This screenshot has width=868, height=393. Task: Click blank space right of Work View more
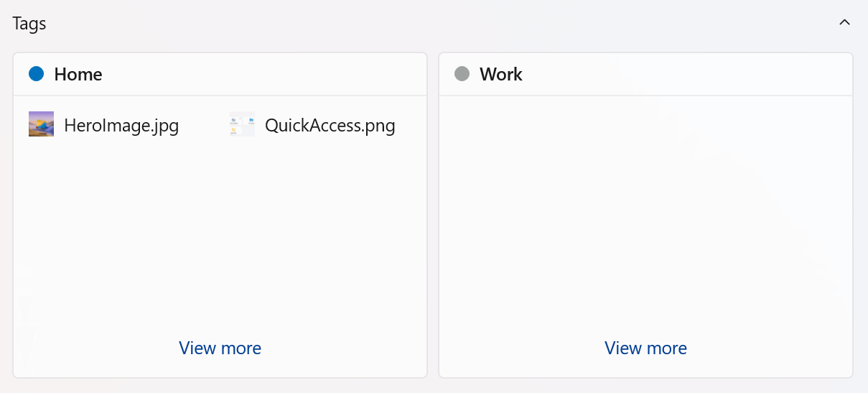pos(775,348)
